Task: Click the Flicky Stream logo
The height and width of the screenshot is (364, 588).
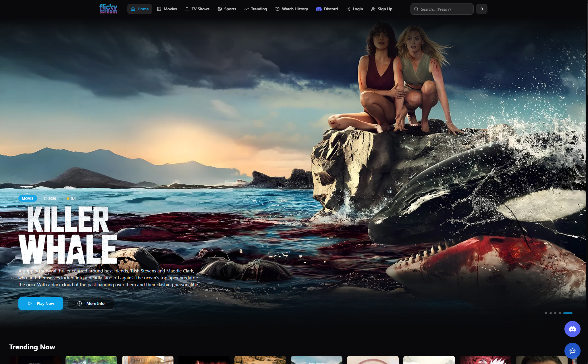Action: pos(108,9)
